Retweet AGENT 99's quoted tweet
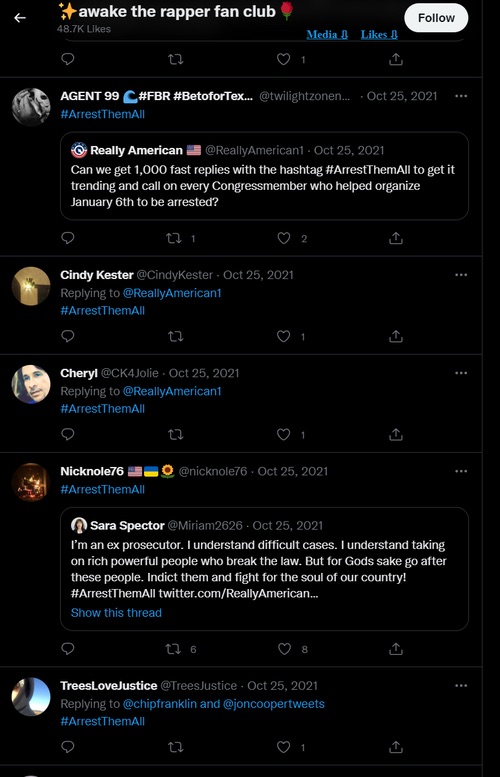 (x=174, y=238)
